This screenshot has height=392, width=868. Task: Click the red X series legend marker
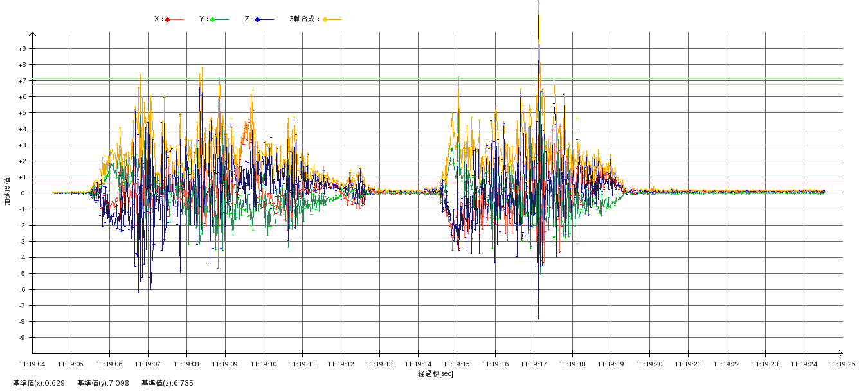click(168, 19)
